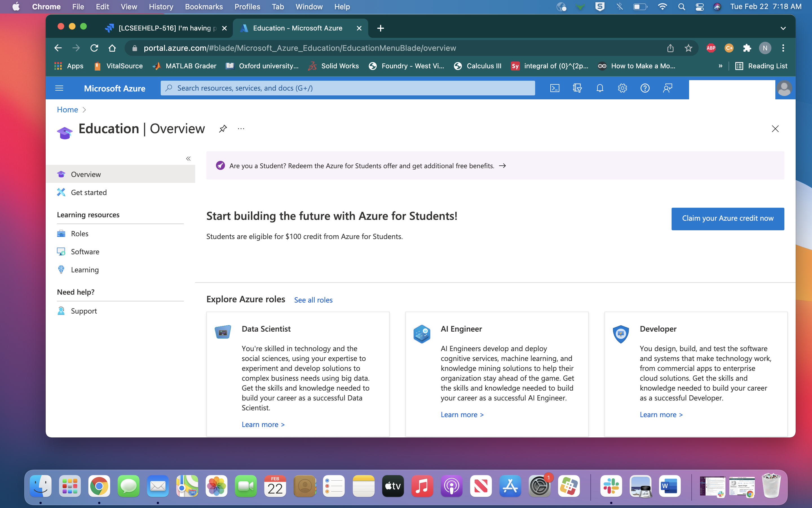Collapse the Education sidebar menu
The width and height of the screenshot is (812, 508).
188,159
